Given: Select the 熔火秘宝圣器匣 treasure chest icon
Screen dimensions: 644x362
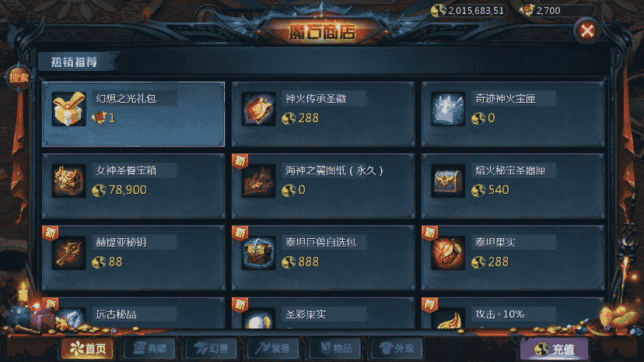Looking at the screenshot, I should (448, 181).
